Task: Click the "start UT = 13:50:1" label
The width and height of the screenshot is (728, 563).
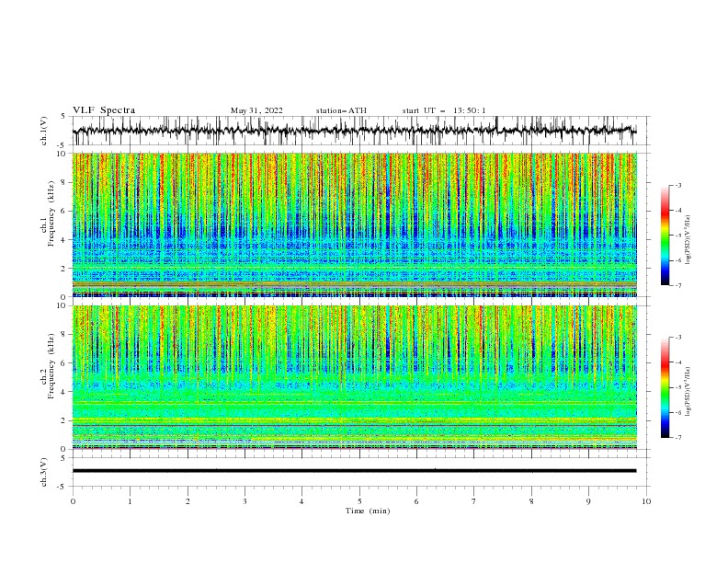Action: tap(444, 110)
